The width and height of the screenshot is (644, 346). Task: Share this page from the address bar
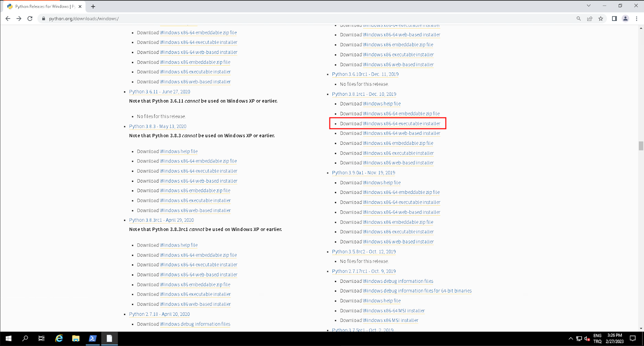(590, 19)
